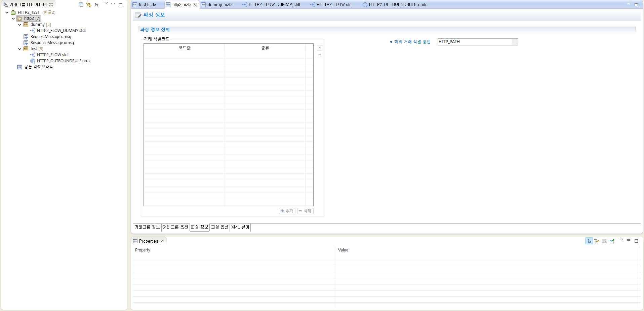Switch to the XML 뷰어 tab

pyautogui.click(x=240, y=227)
